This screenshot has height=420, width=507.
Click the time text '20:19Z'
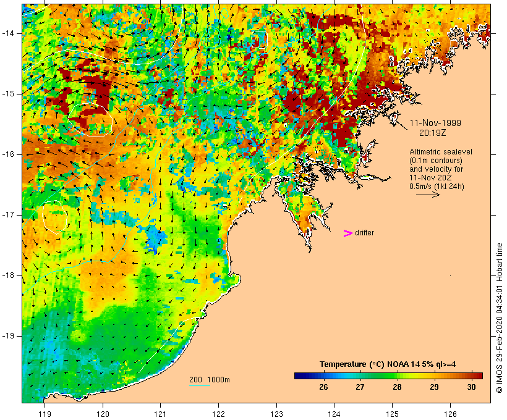click(433, 133)
